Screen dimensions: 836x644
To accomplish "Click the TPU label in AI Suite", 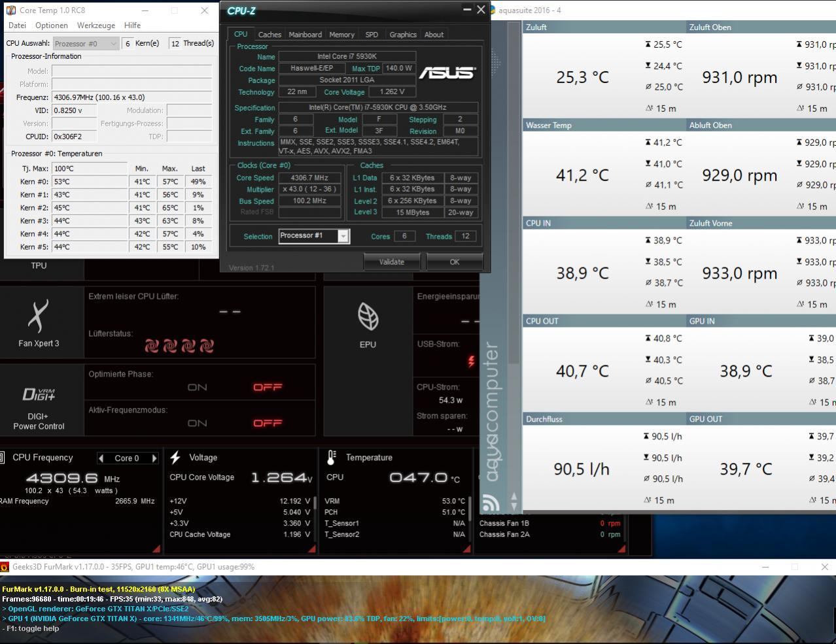I will click(39, 265).
